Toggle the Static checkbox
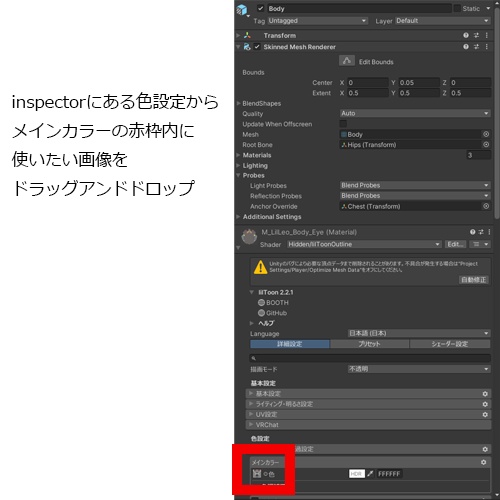 click(x=457, y=8)
